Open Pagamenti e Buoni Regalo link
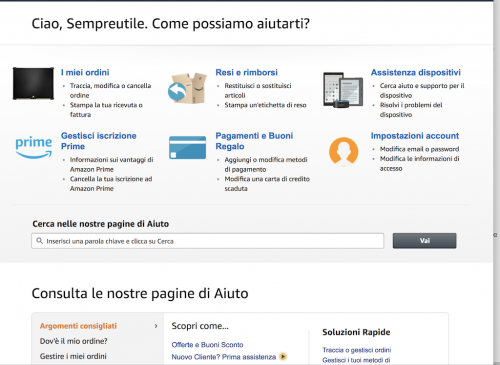Screen dimensions: 500x365 tap(254, 141)
